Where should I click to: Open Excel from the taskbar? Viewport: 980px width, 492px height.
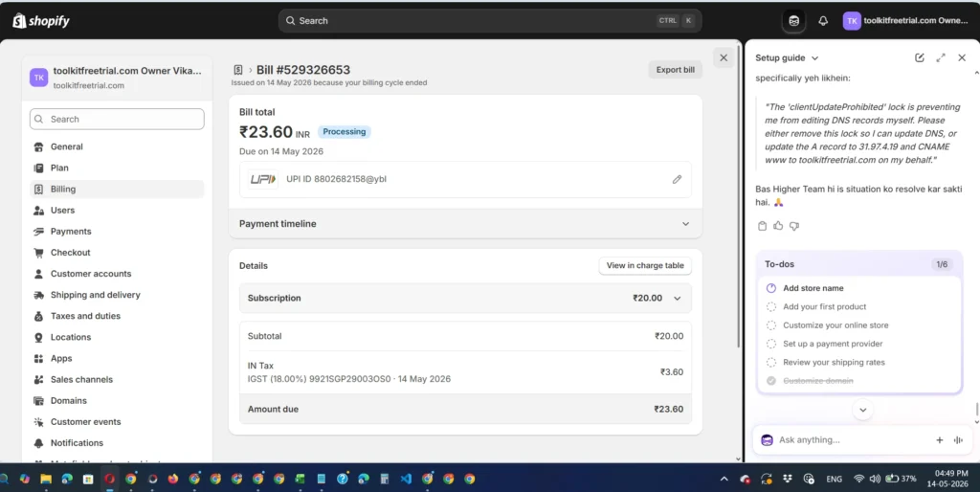(x=300, y=479)
